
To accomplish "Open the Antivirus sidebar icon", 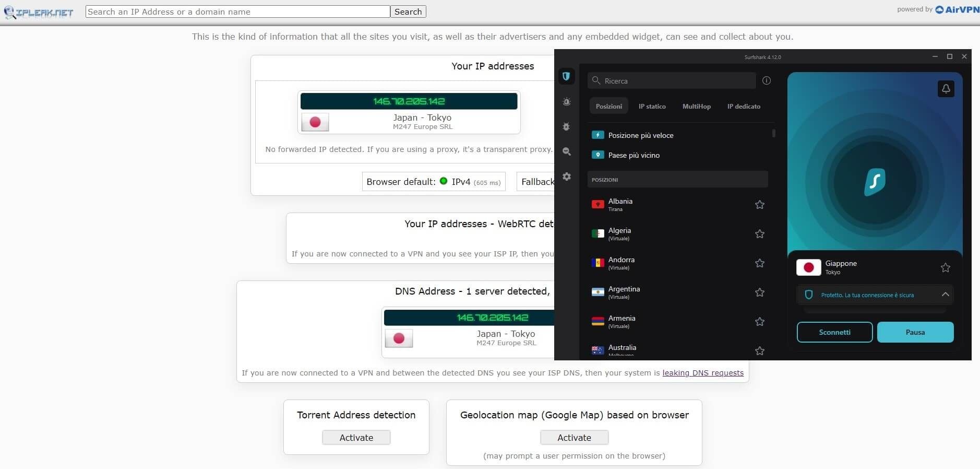I will [x=566, y=127].
